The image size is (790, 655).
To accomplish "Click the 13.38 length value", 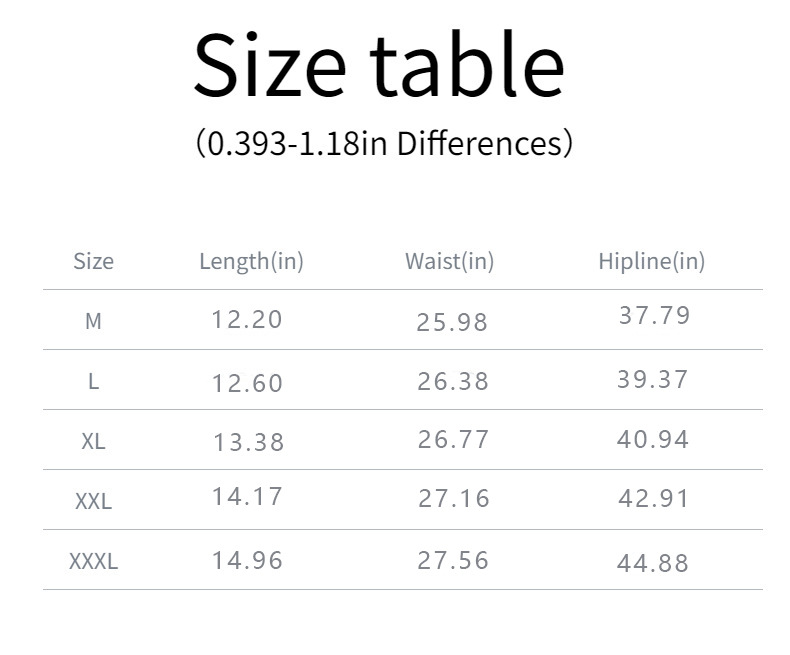I will pyautogui.click(x=249, y=442).
